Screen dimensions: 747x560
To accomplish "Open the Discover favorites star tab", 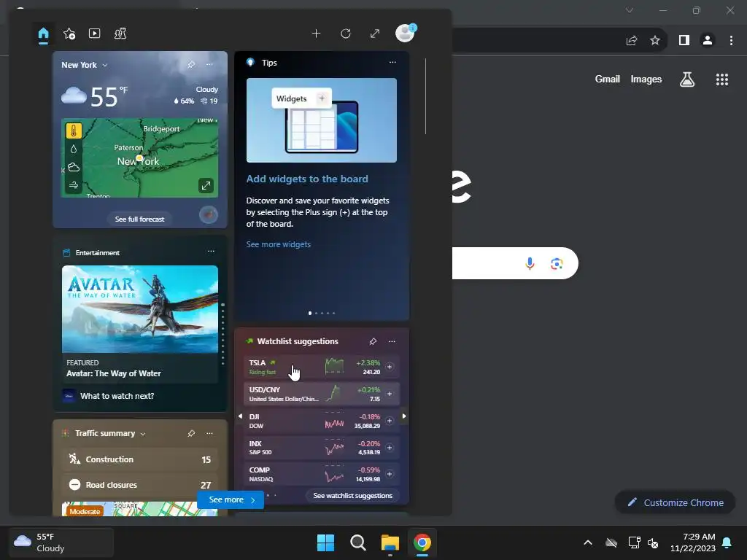I will pos(69,34).
